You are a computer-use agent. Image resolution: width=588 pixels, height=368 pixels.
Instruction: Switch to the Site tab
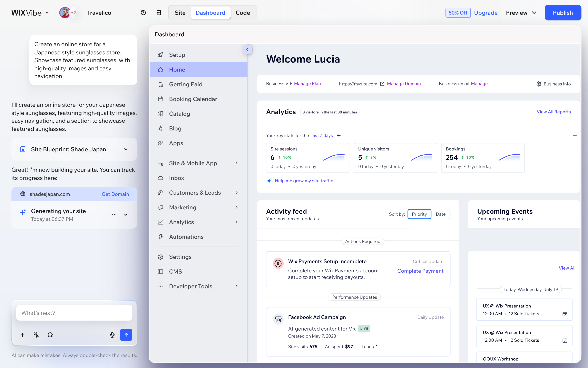click(180, 13)
